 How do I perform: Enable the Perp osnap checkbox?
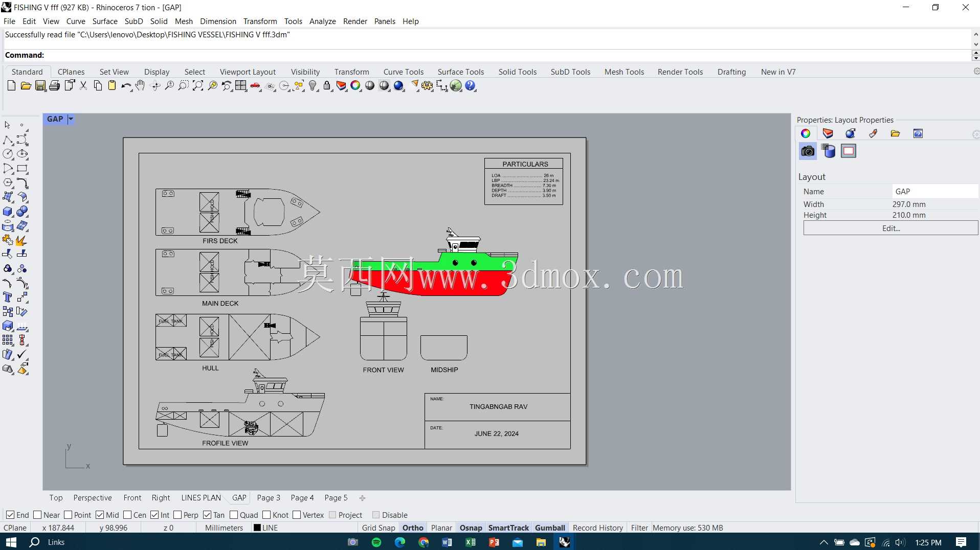coord(177,515)
